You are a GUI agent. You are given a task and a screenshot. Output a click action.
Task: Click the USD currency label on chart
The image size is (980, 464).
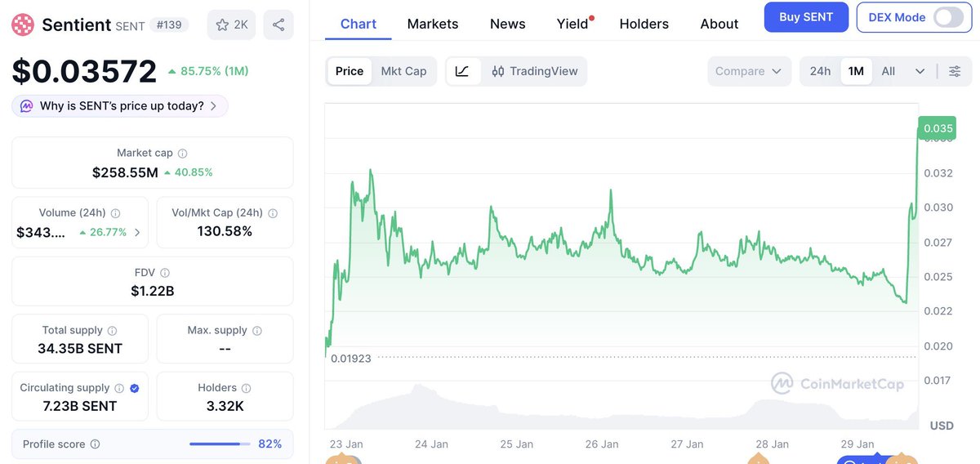942,426
